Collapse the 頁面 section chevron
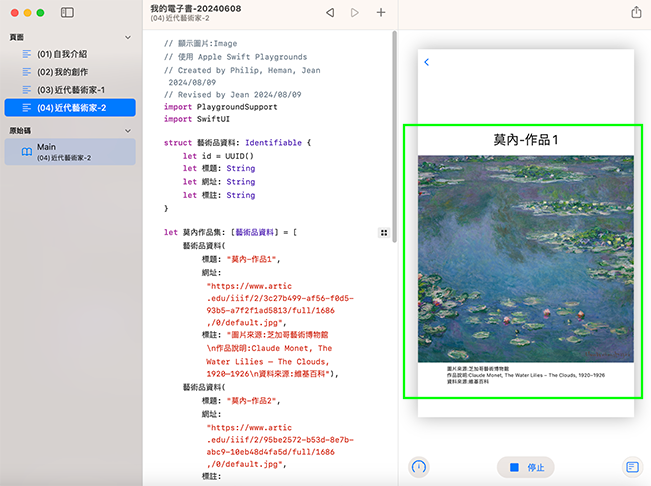Viewport: 651px width, 486px height. coord(128,36)
